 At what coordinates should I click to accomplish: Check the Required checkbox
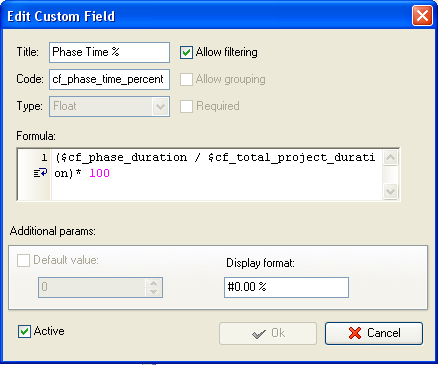pyautogui.click(x=186, y=106)
